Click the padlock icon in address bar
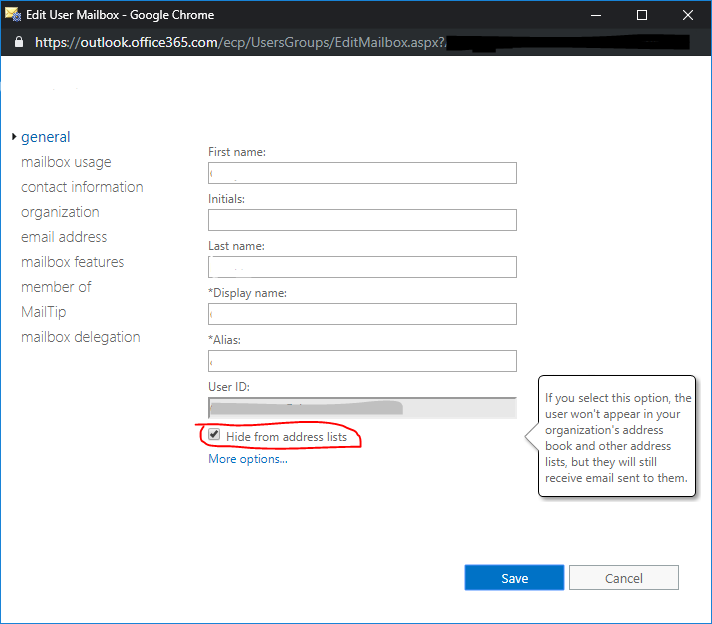 point(19,42)
